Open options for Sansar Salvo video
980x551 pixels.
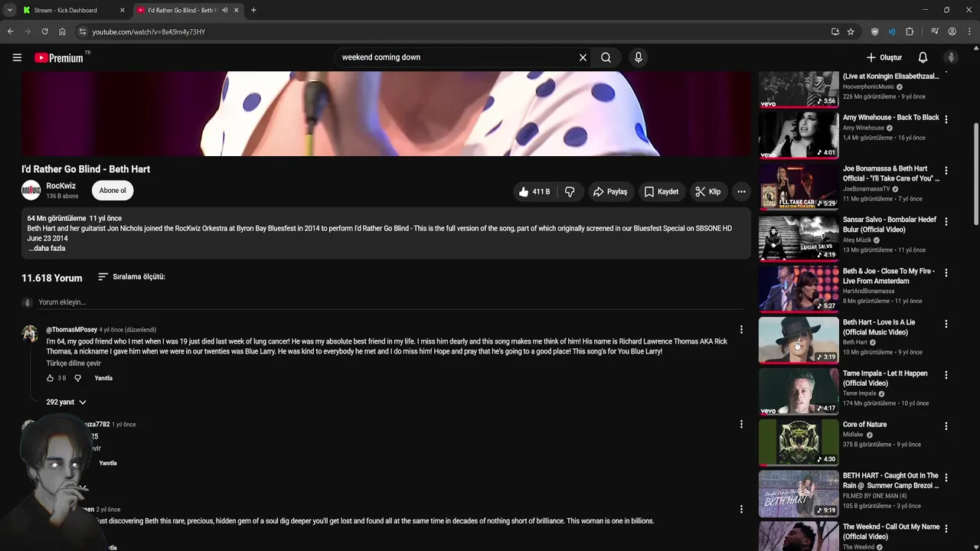[946, 222]
